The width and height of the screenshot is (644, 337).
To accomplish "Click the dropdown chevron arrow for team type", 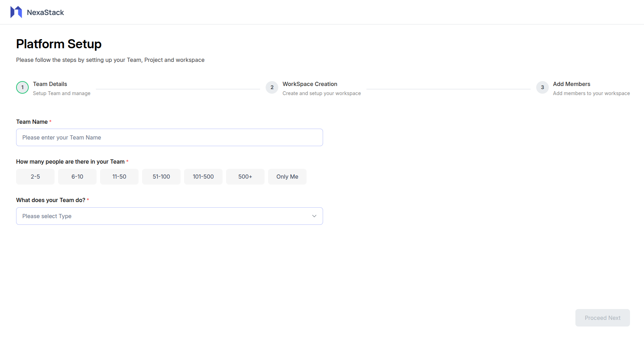I will coord(314,216).
